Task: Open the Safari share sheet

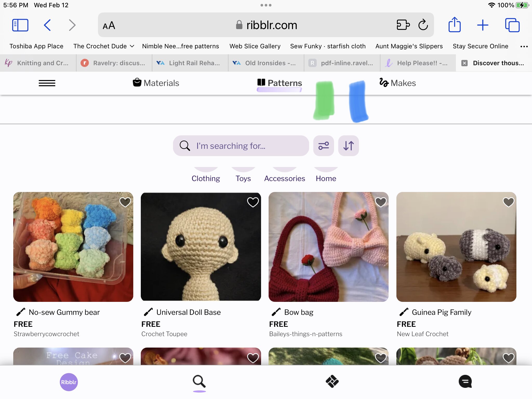Action: point(455,25)
